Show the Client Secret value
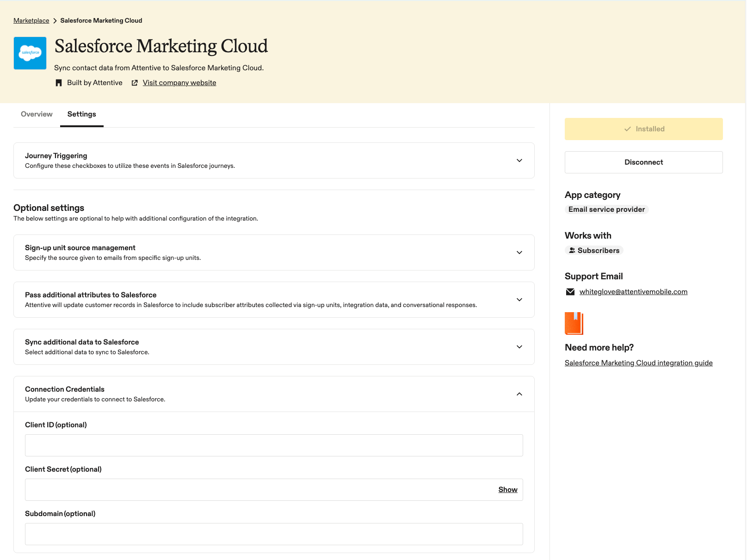747x560 pixels. point(508,490)
